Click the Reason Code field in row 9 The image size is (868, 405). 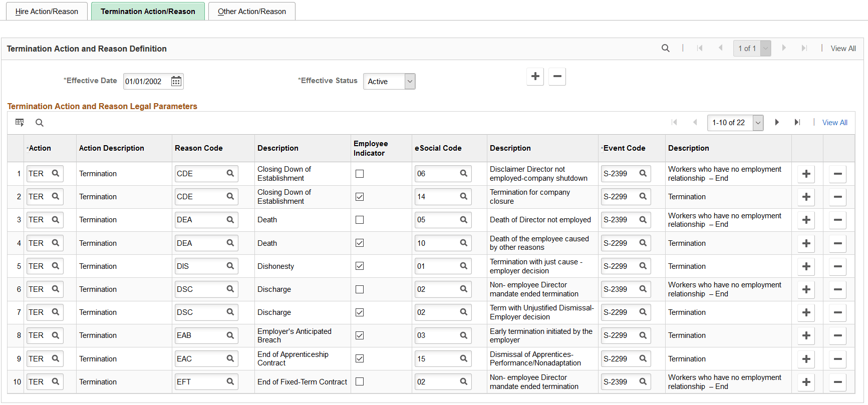tap(199, 359)
